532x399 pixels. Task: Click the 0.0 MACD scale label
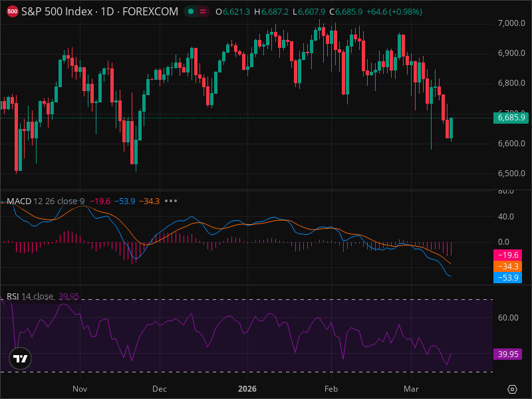coord(504,242)
